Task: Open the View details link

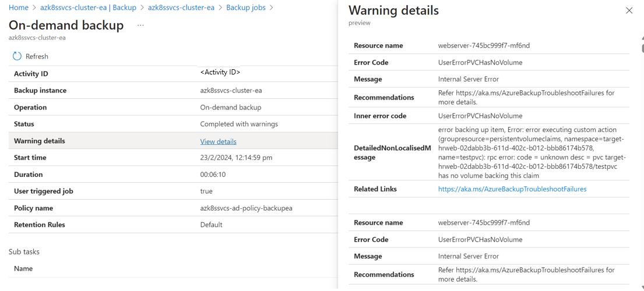Action: pos(218,141)
